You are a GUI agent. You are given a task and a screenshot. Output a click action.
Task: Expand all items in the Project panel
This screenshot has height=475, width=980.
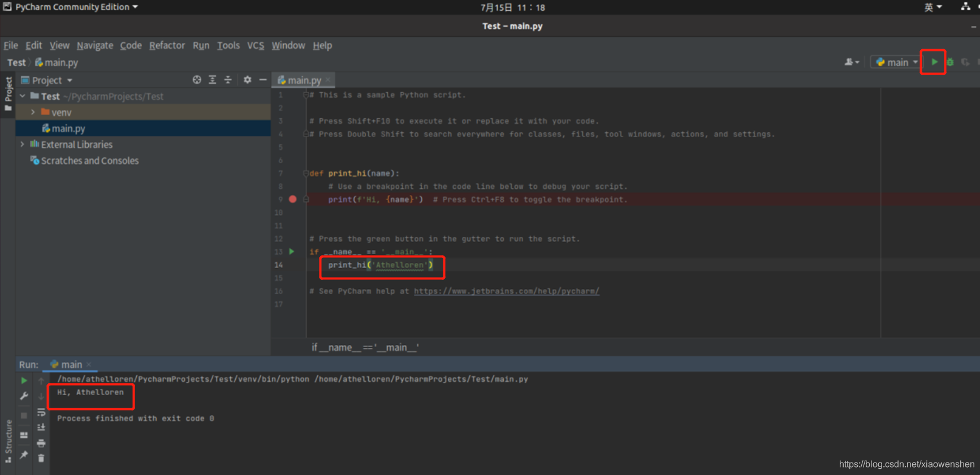pyautogui.click(x=213, y=80)
